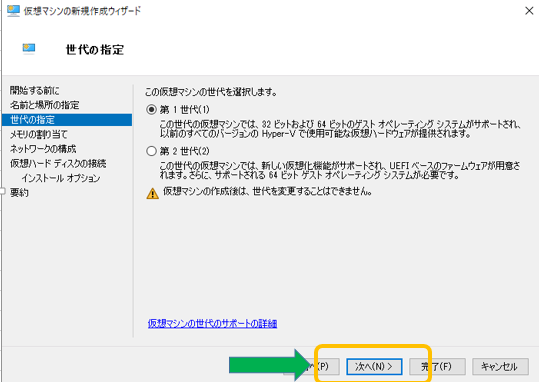Select 世代の指定 step in sidebar
Viewport: 539px width, 382px height.
[x=67, y=120]
